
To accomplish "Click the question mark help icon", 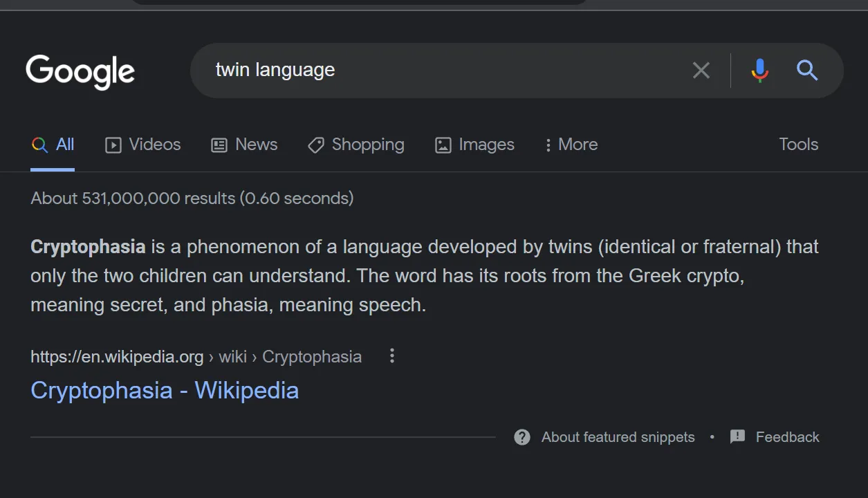I will pos(522,437).
